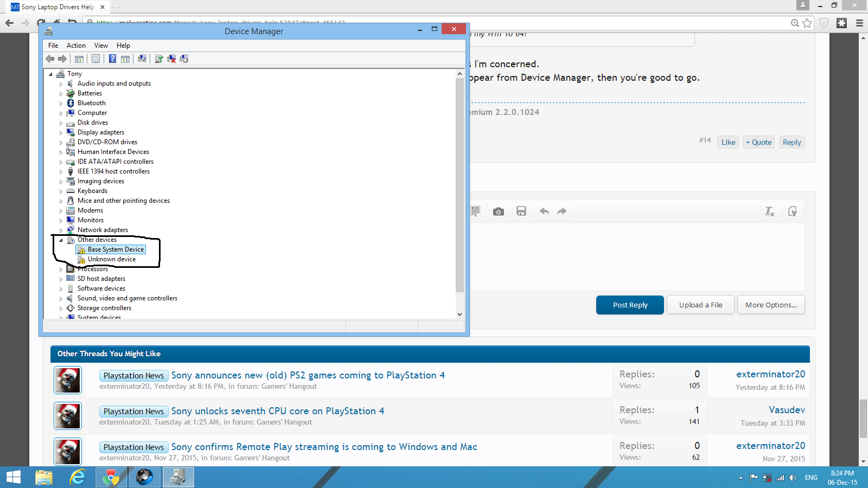Open Properties via Device Manager toolbar icon
This screenshot has height=488, width=868.
pos(96,59)
